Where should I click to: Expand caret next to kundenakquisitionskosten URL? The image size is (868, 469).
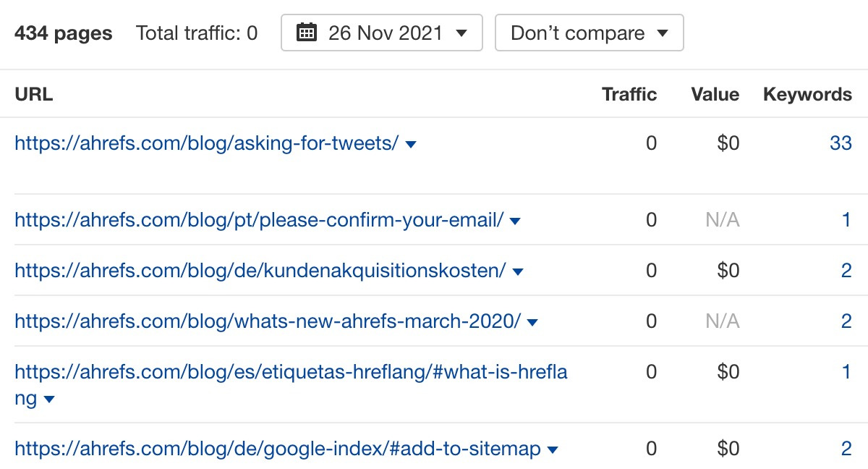pyautogui.click(x=518, y=271)
